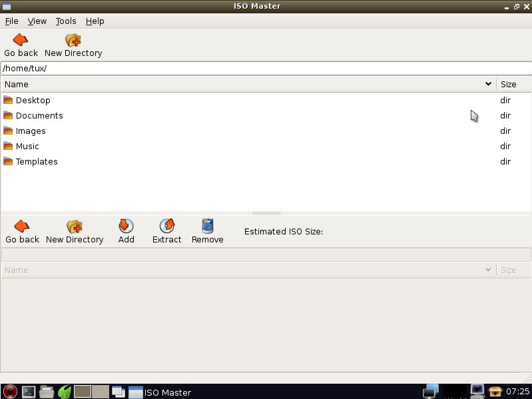Click the Extract icon

[167, 226]
